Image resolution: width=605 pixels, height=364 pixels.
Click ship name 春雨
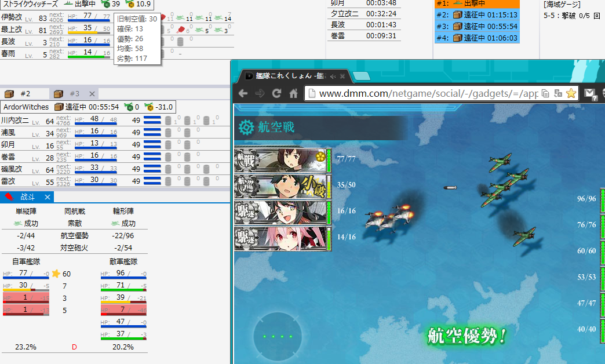pyautogui.click(x=8, y=53)
